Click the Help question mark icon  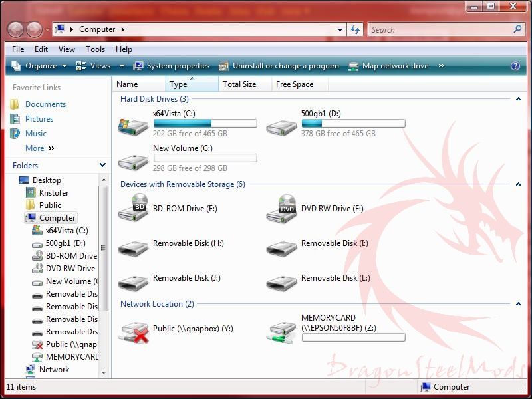pos(515,66)
